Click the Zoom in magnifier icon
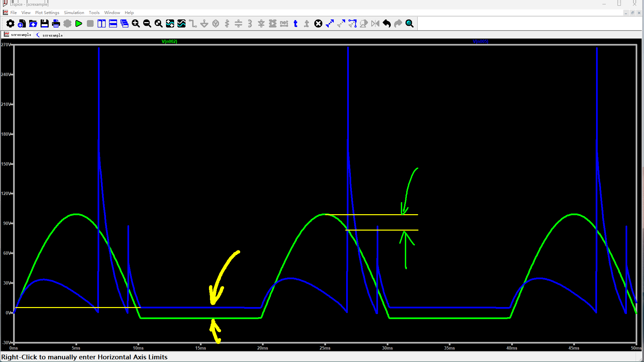 pyautogui.click(x=136, y=23)
